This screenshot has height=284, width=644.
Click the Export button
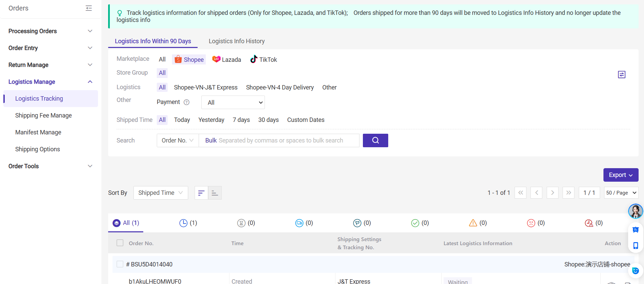[x=621, y=175]
